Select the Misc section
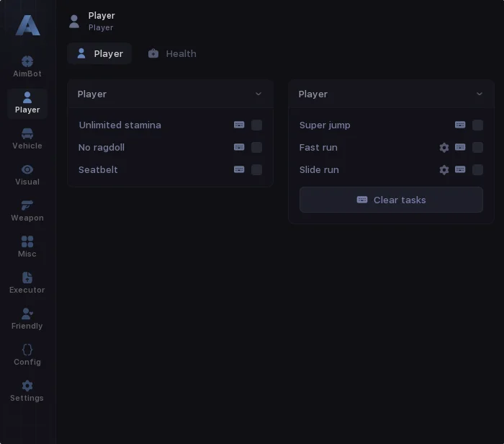The height and width of the screenshot is (444, 504). click(x=27, y=247)
